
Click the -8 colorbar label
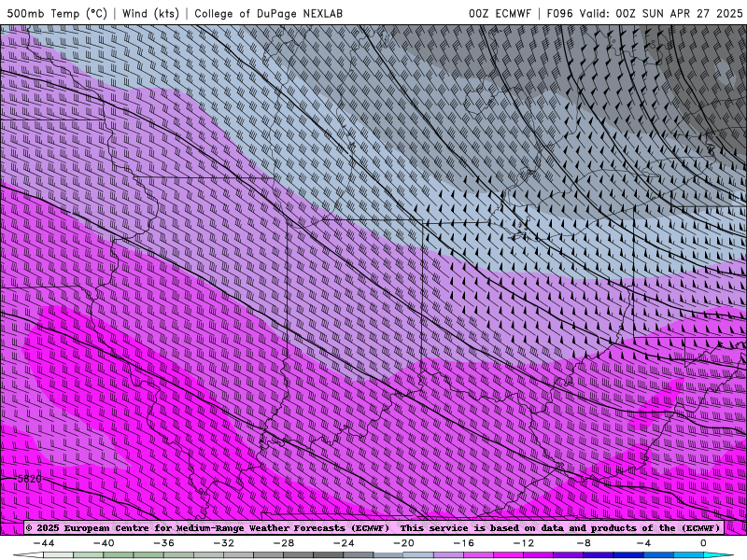coord(585,543)
